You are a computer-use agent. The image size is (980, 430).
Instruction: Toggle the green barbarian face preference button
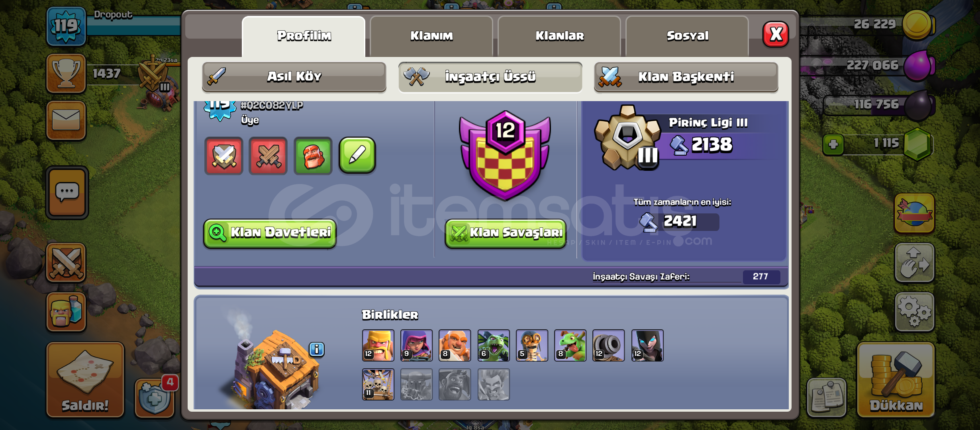tap(313, 156)
